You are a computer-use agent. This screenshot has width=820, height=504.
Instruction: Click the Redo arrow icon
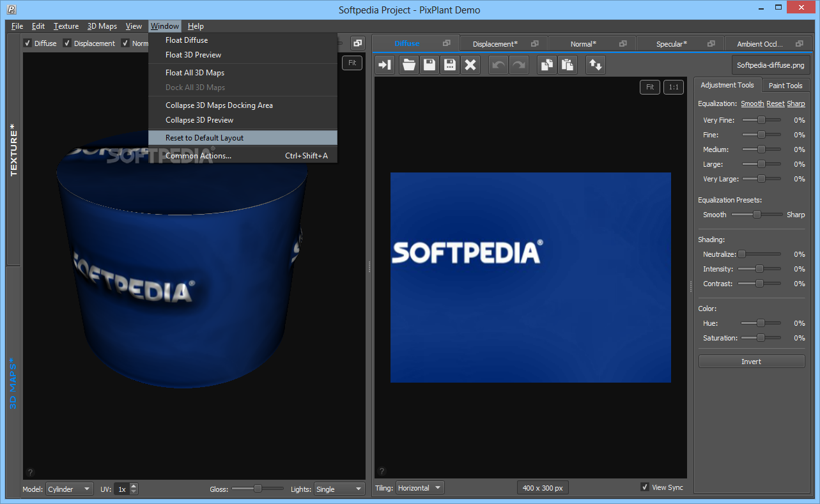(x=519, y=65)
